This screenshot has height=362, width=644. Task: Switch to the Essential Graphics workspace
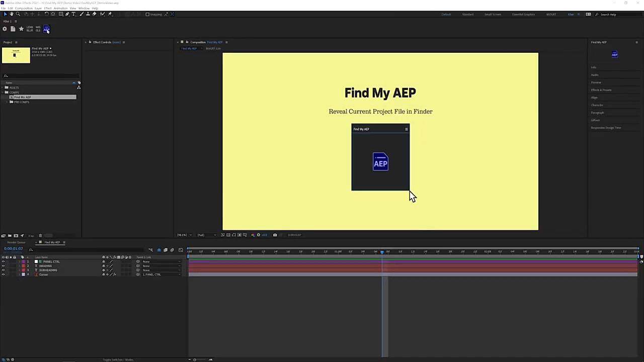(523, 14)
